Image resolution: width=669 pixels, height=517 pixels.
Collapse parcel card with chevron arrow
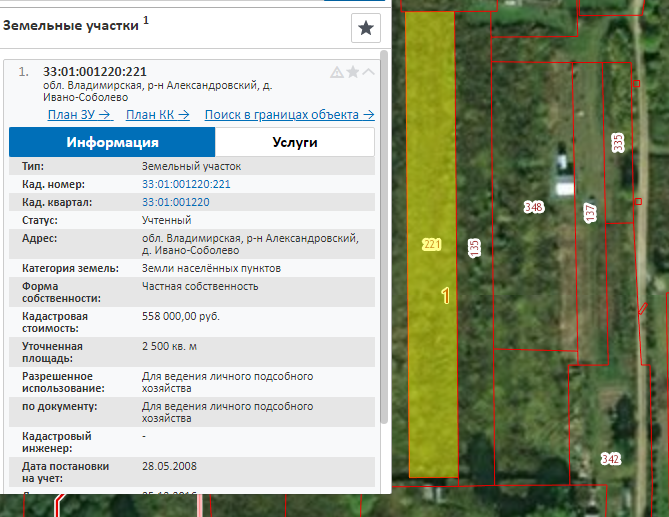[x=369, y=72]
